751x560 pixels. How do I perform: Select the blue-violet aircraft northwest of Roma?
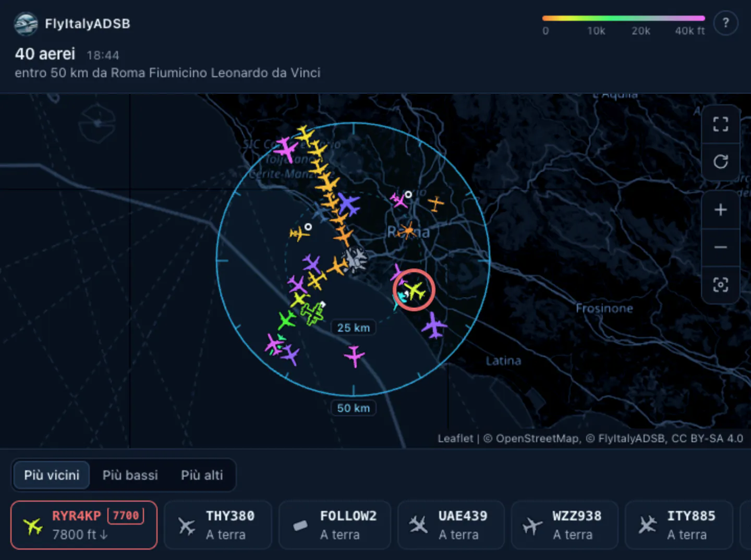click(x=348, y=204)
